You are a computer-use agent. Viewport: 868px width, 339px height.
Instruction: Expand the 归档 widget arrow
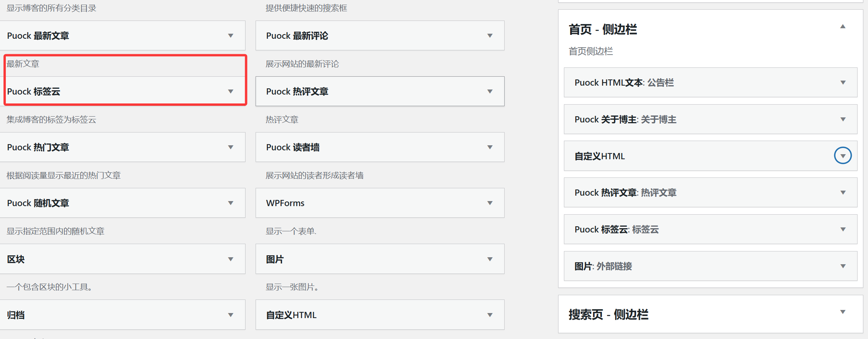(x=231, y=315)
